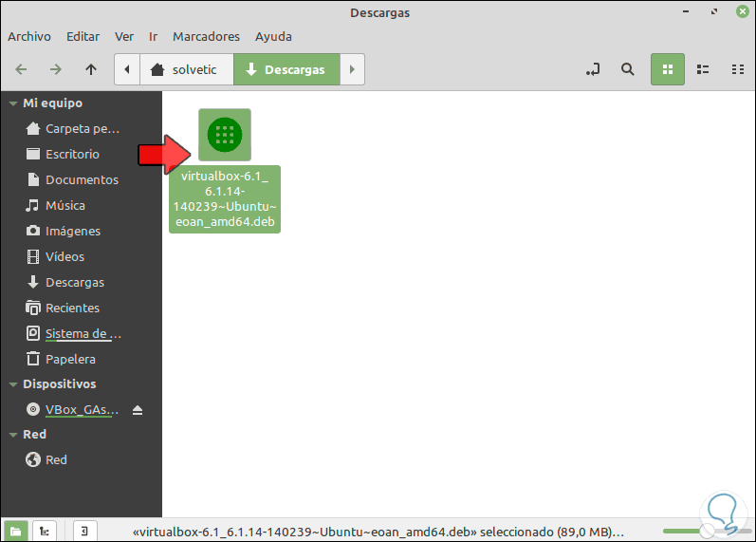Open the Ir menu
The image size is (756, 542).
pyautogui.click(x=153, y=36)
